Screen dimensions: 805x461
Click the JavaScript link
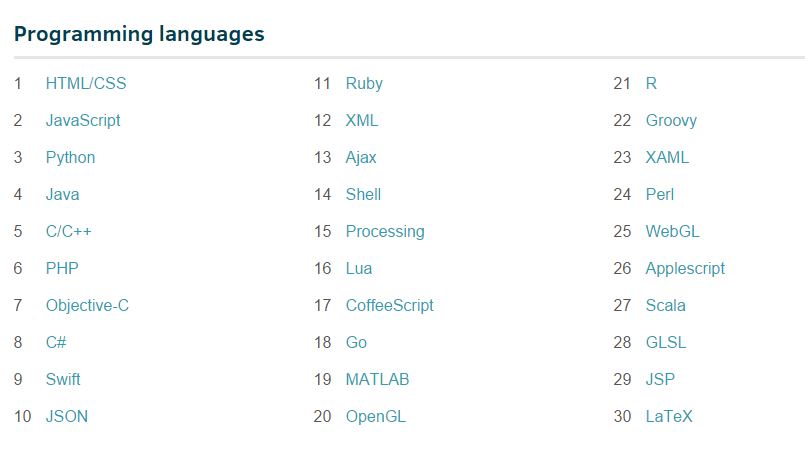click(83, 121)
